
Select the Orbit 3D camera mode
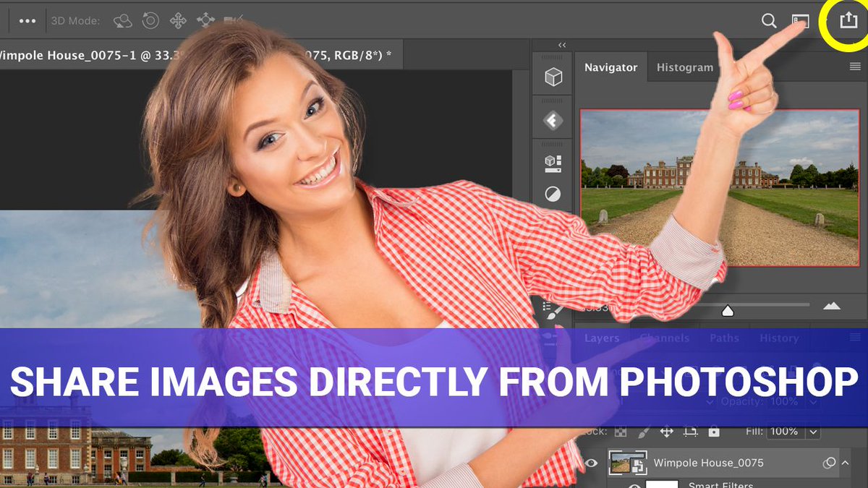(x=123, y=21)
